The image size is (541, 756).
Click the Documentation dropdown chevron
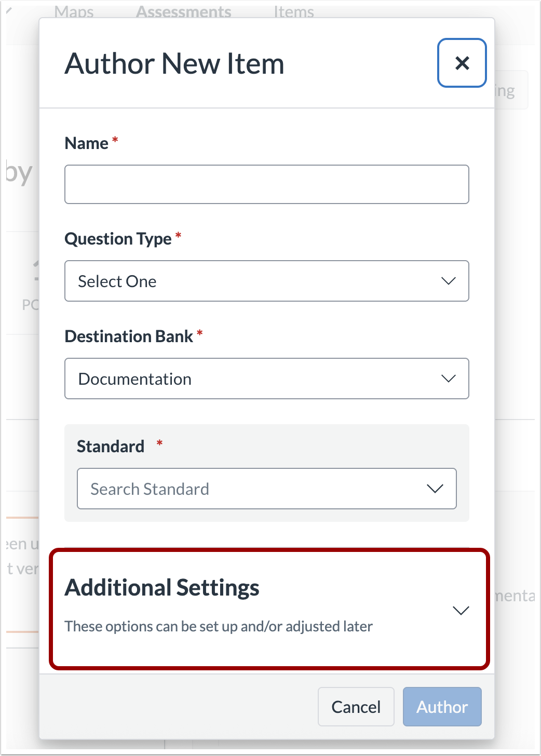click(448, 379)
